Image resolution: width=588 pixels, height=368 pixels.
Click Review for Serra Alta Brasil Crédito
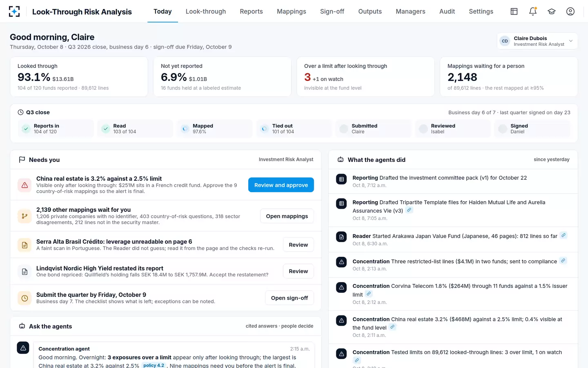(x=298, y=245)
